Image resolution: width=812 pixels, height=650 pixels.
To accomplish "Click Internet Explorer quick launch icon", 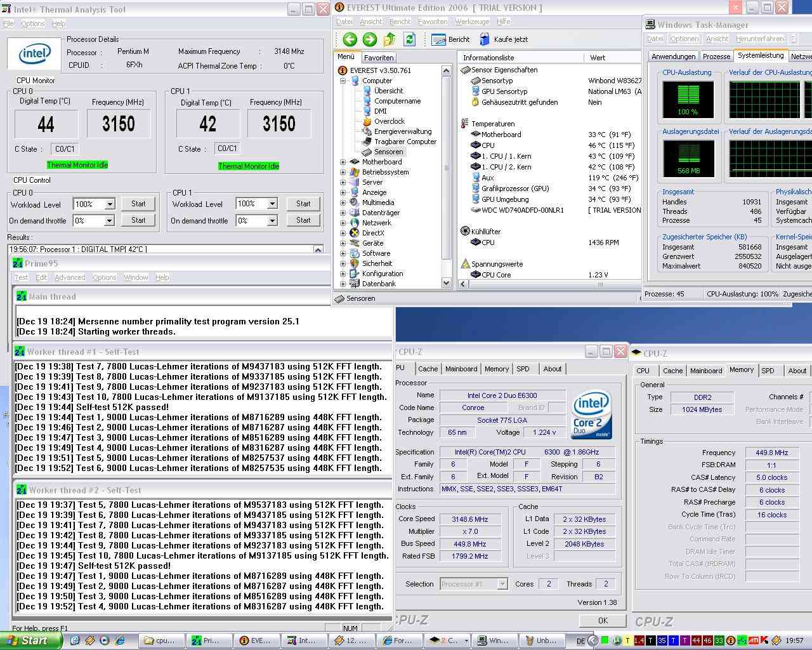I will coord(119,640).
